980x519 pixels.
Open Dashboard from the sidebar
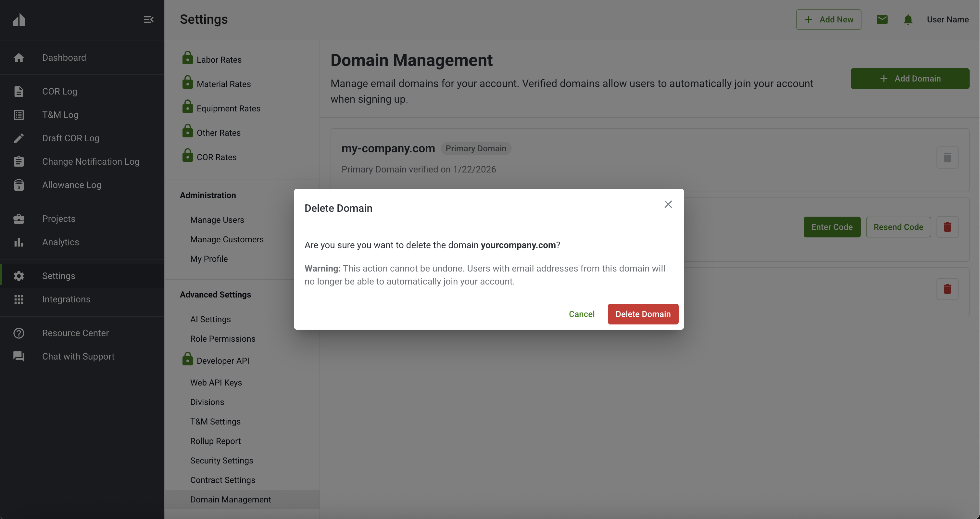click(64, 57)
